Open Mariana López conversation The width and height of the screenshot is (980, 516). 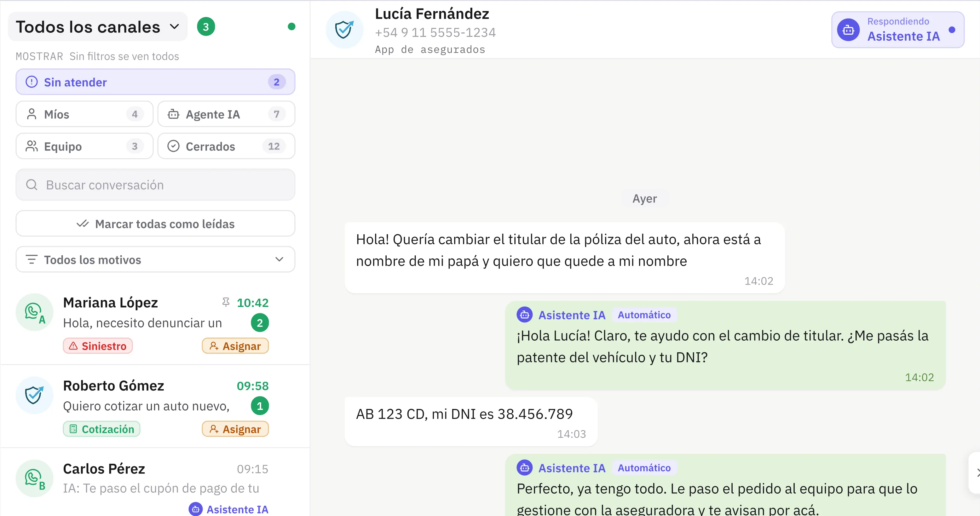tap(155, 323)
